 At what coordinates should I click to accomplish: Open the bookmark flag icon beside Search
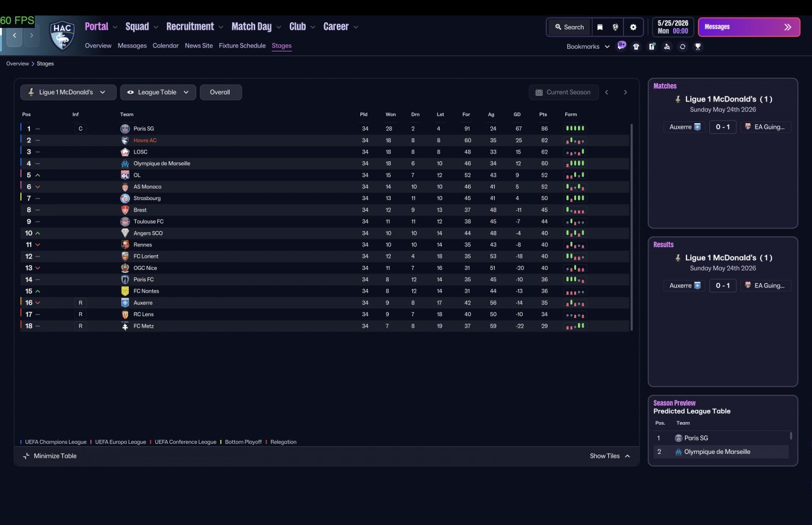click(599, 27)
